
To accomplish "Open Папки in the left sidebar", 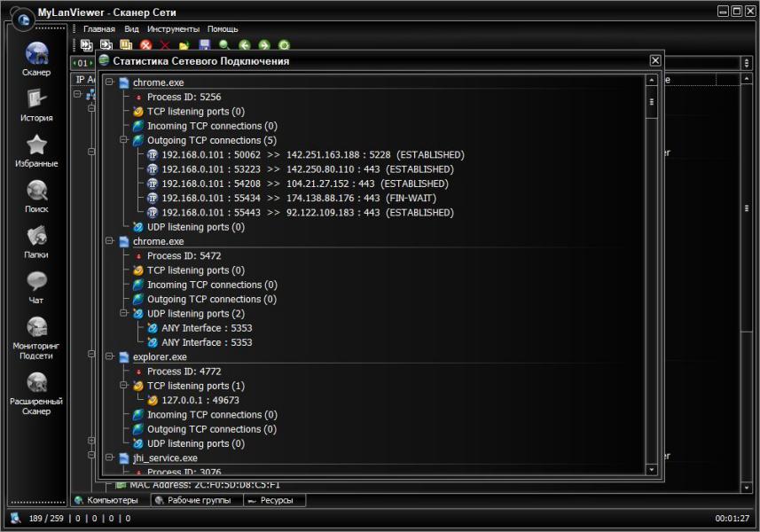I will pos(36,241).
